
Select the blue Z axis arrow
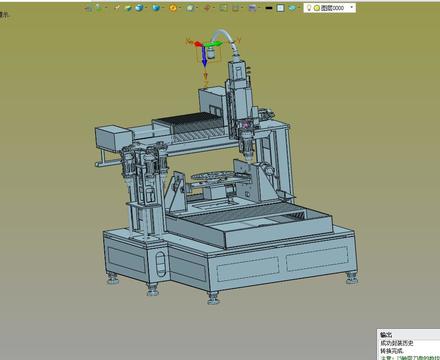point(204,56)
